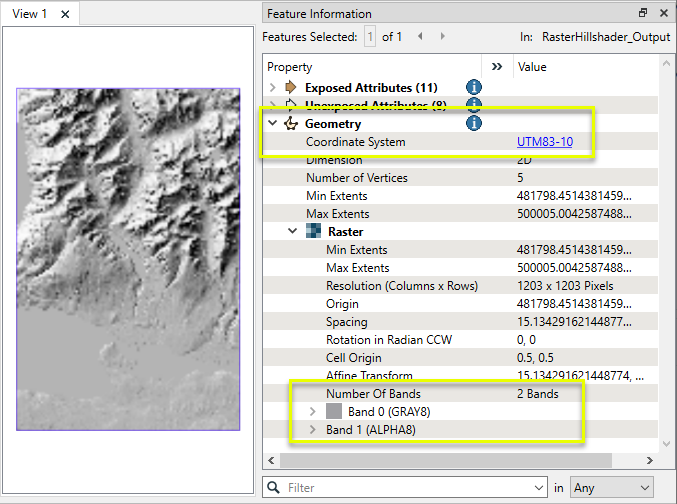Viewport: 677px width, 504px height.
Task: Go to previous selected feature arrow
Action: tap(419, 36)
